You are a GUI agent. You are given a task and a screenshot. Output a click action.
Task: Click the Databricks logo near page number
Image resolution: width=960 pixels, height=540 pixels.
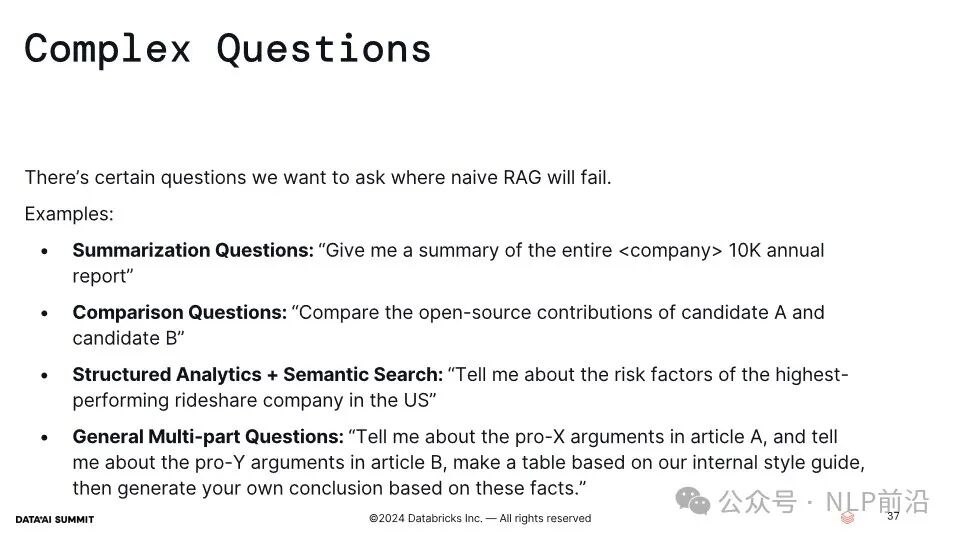point(847,518)
